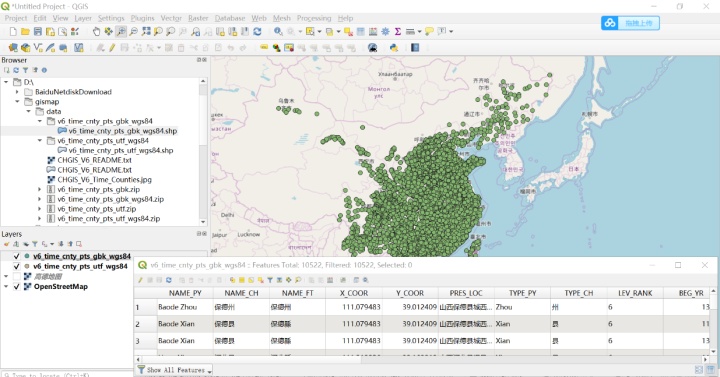Open the Layer menu
The height and width of the screenshot is (377, 720).
pyautogui.click(x=83, y=18)
